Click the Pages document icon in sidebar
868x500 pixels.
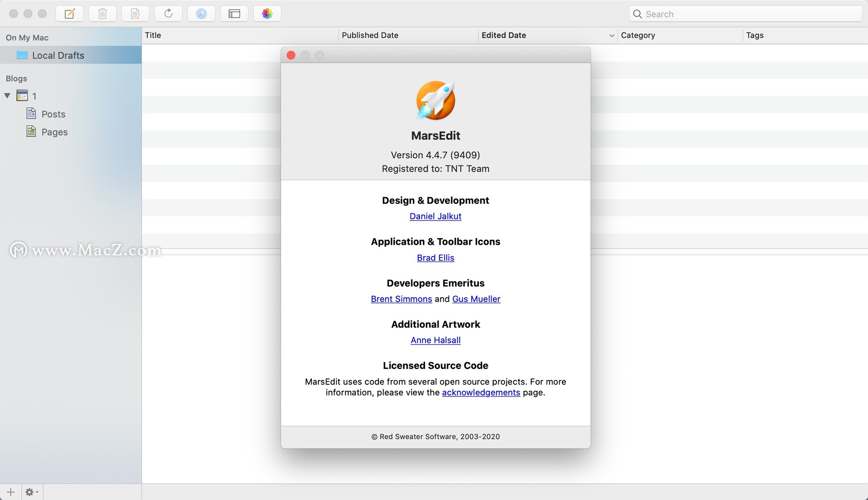click(31, 131)
